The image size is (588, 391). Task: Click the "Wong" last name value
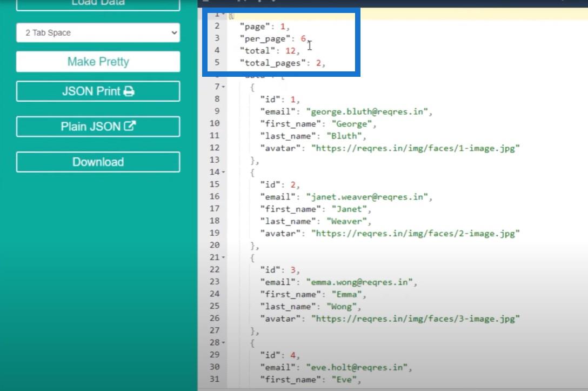coord(341,307)
